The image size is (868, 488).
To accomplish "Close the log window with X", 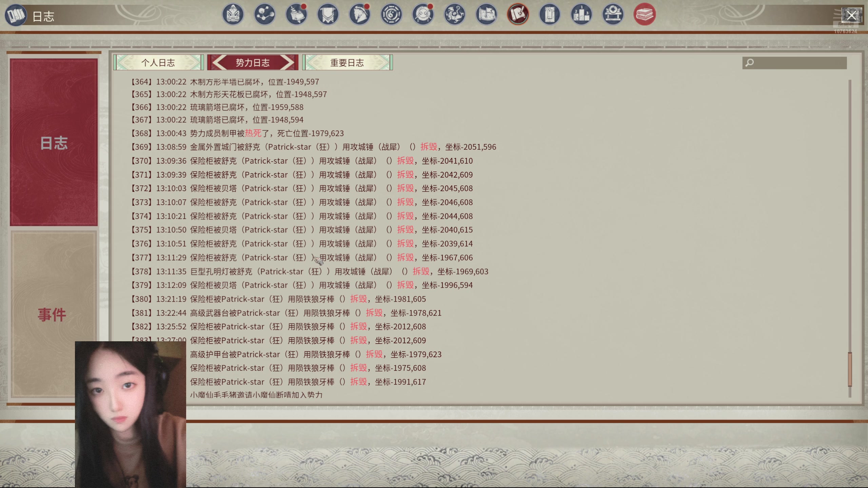I will point(851,15).
